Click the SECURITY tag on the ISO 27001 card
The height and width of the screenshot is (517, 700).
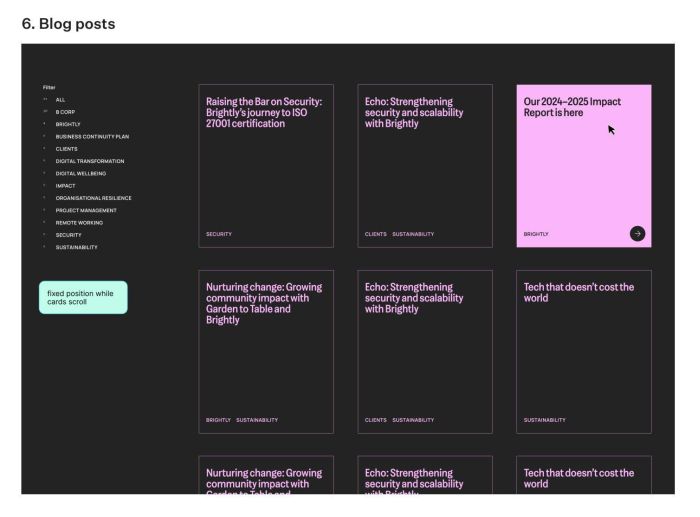219,234
